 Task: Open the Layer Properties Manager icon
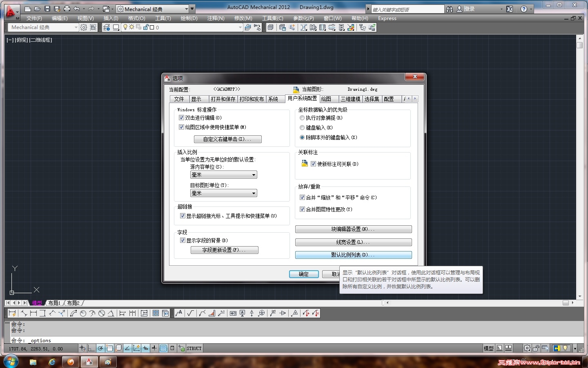107,27
